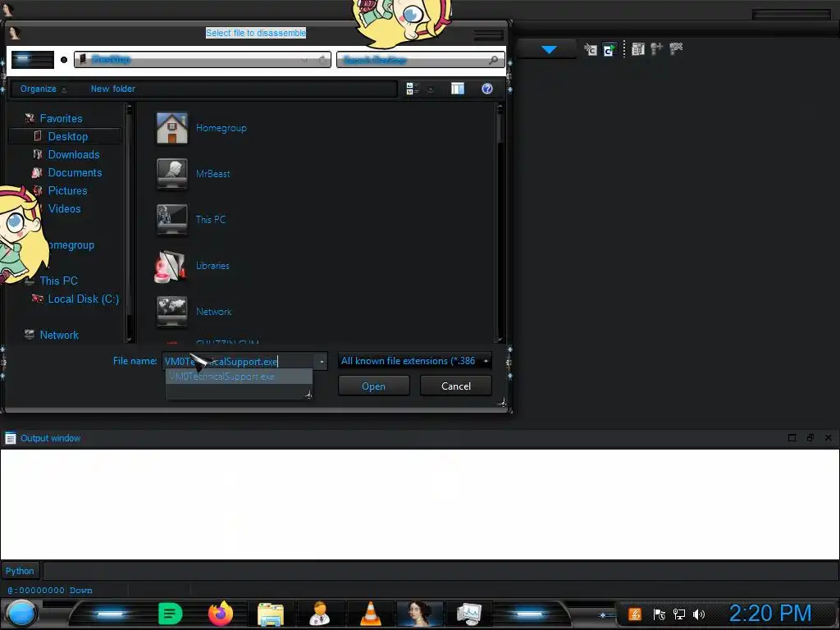Select Documents in the navigation pane
The width and height of the screenshot is (840, 630).
click(75, 172)
